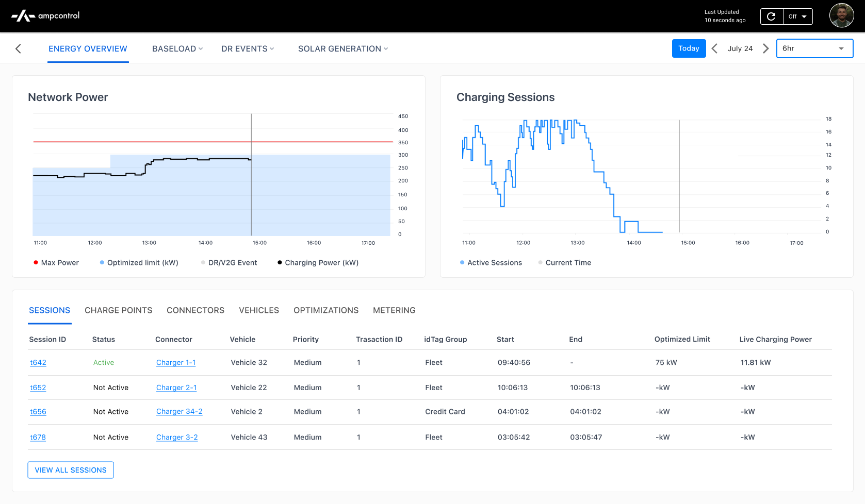Open the auto-refresh Off dropdown
Viewport: 865px width, 504px height.
(x=798, y=16)
